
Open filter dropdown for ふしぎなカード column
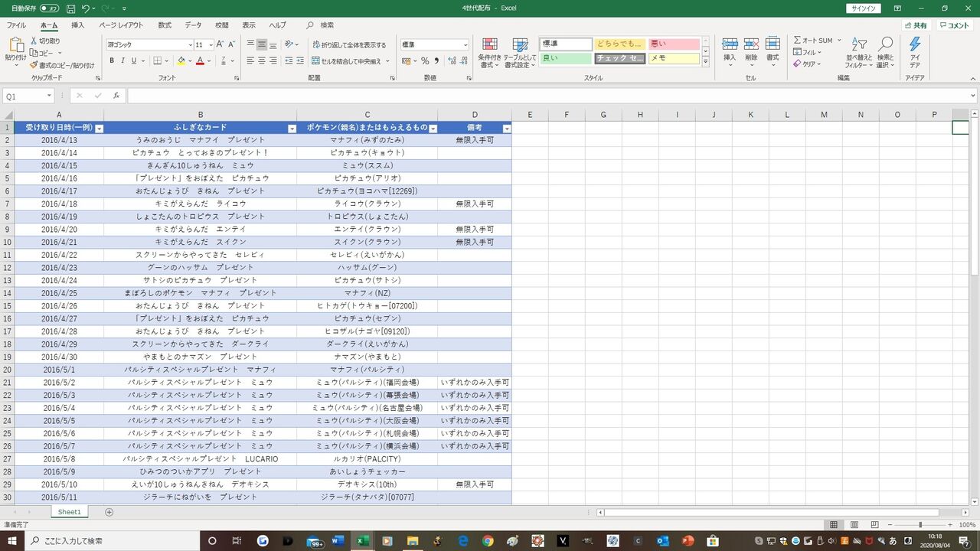point(291,129)
